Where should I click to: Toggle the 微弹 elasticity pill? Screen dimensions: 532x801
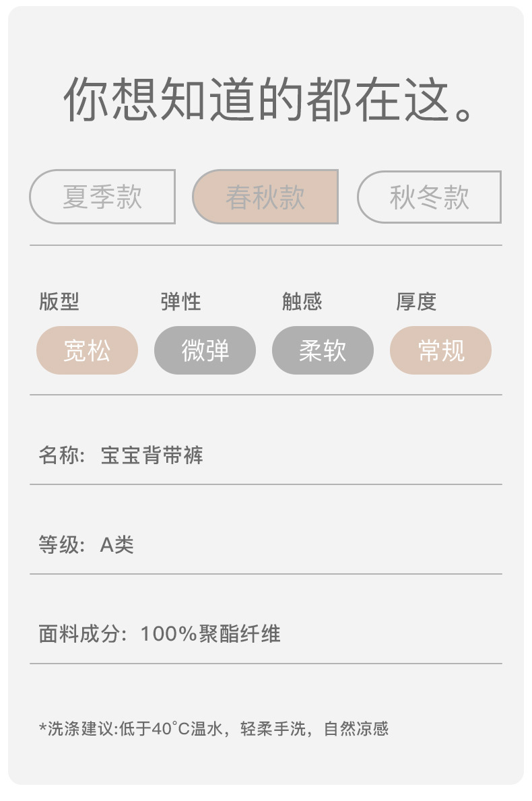pos(205,350)
